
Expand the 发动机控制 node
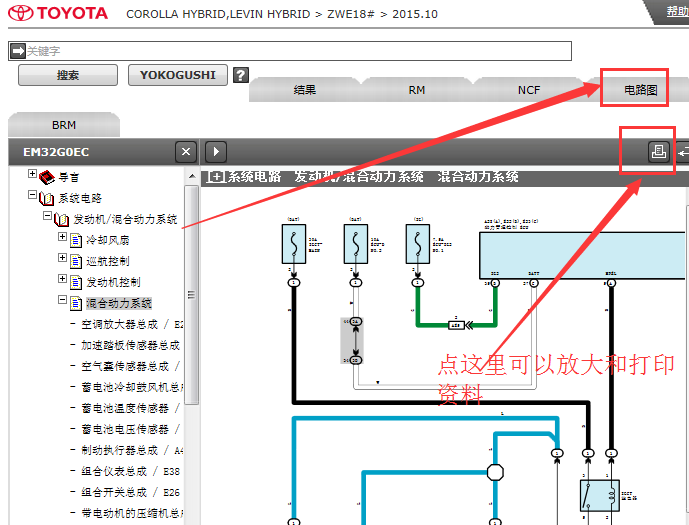pos(62,279)
